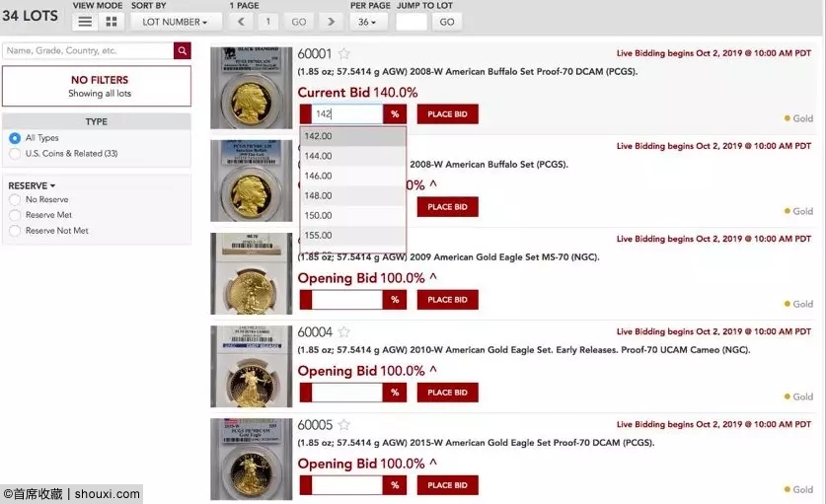Place bid on lot 60005
This screenshot has height=504, width=826.
pos(447,485)
